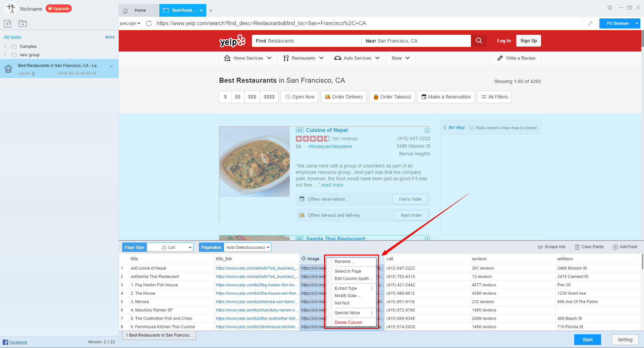Open Extract Type submenu
Screen dimensions: 644x348
tap(351, 288)
